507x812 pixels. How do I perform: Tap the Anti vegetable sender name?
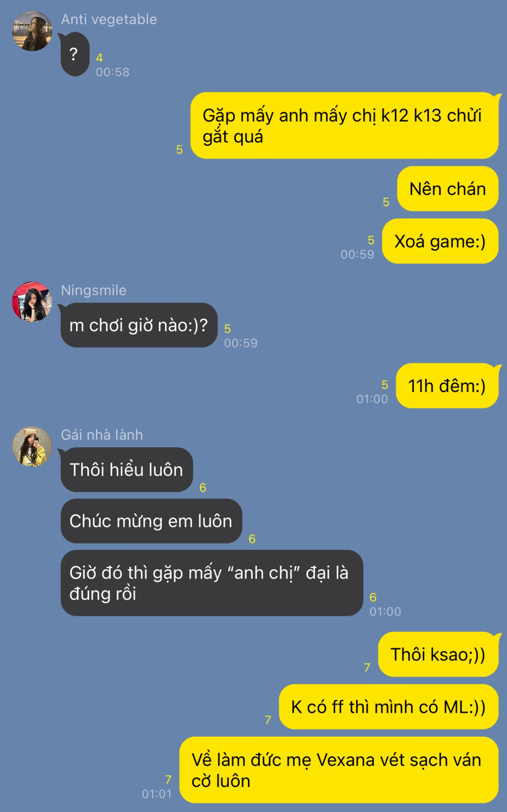[109, 19]
